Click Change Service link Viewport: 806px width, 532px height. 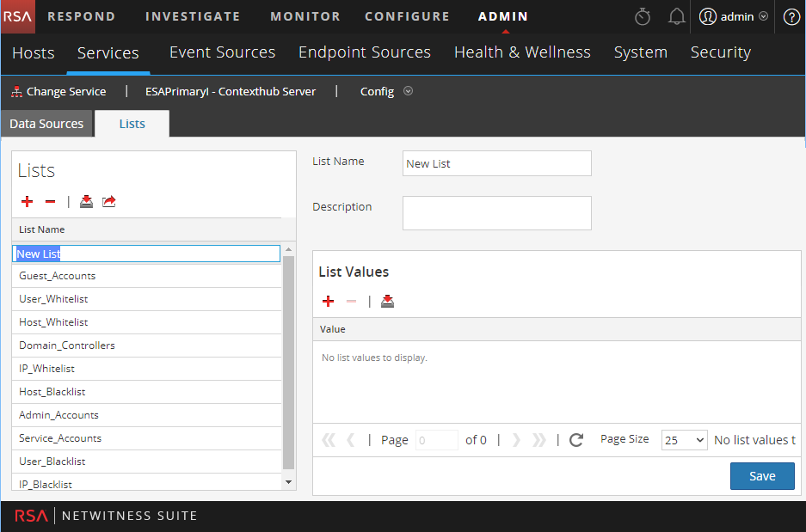point(58,91)
